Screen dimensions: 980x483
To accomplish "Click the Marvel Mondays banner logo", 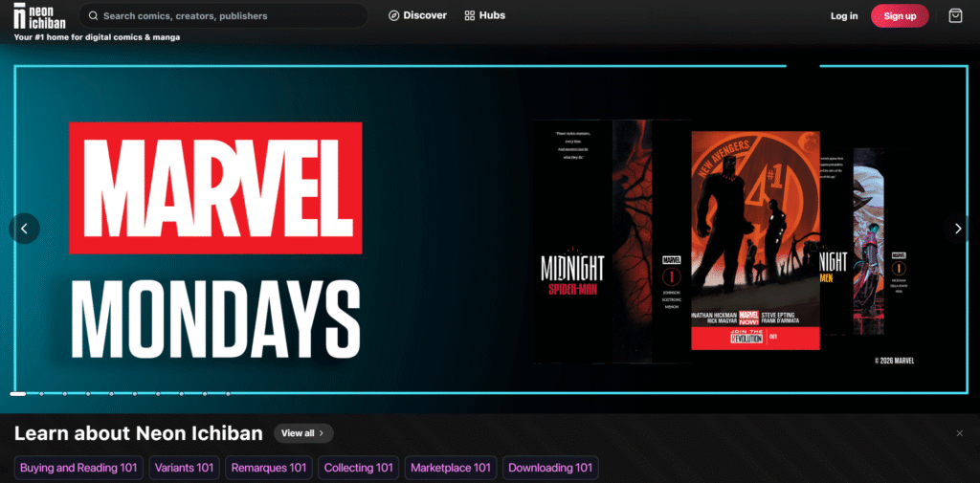I will (x=215, y=241).
